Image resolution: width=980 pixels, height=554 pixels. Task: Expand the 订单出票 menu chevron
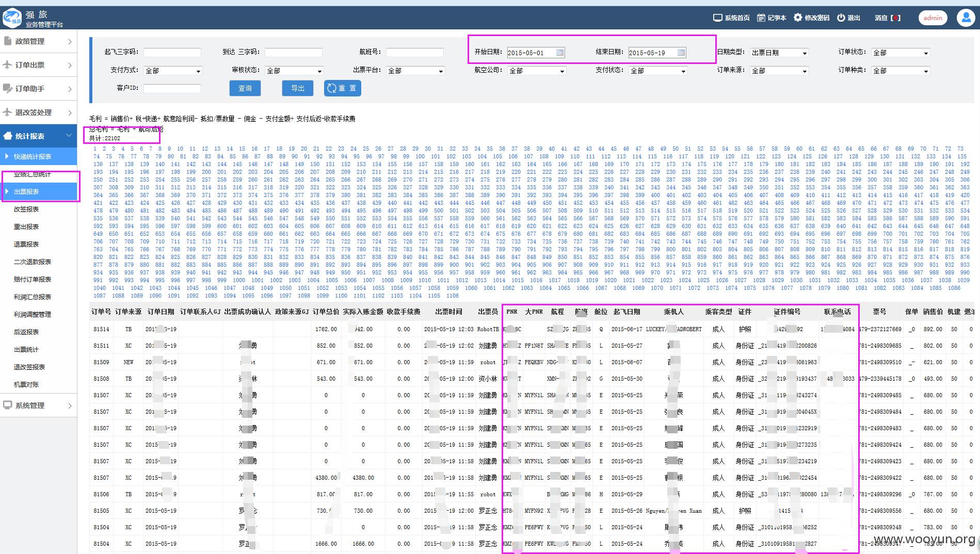pyautogui.click(x=70, y=66)
